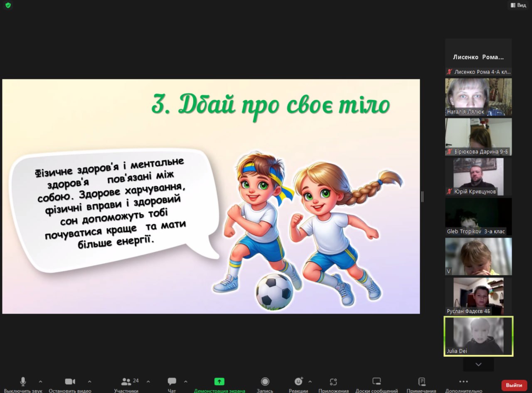Open the Apps panel
532x393 pixels.
point(333,382)
